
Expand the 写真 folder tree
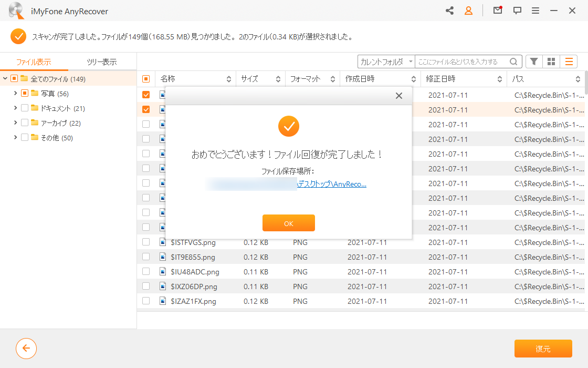pyautogui.click(x=15, y=93)
